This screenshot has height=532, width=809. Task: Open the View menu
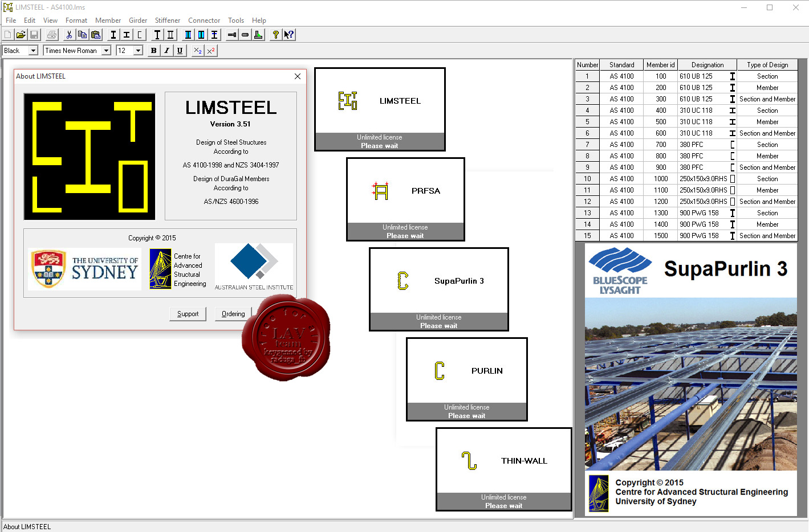[50, 21]
